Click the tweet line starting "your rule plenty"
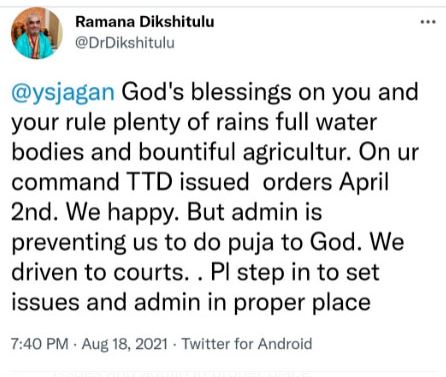 (194, 122)
